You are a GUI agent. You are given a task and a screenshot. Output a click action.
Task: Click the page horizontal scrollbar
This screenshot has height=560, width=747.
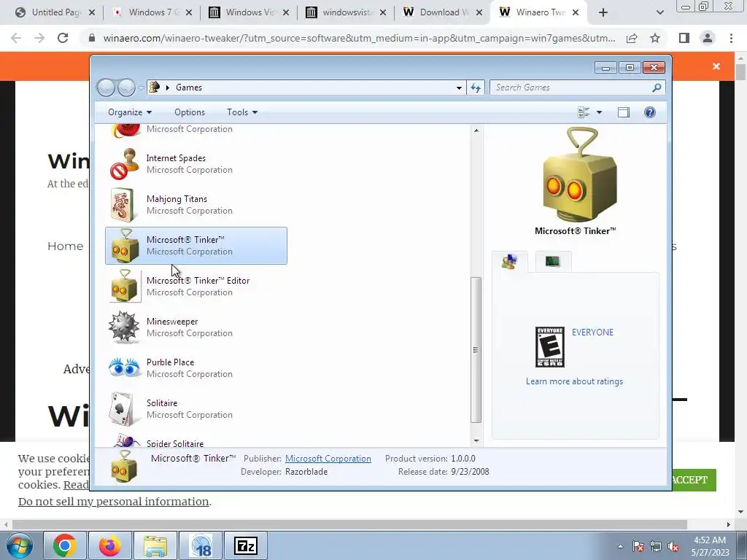tap(349, 524)
